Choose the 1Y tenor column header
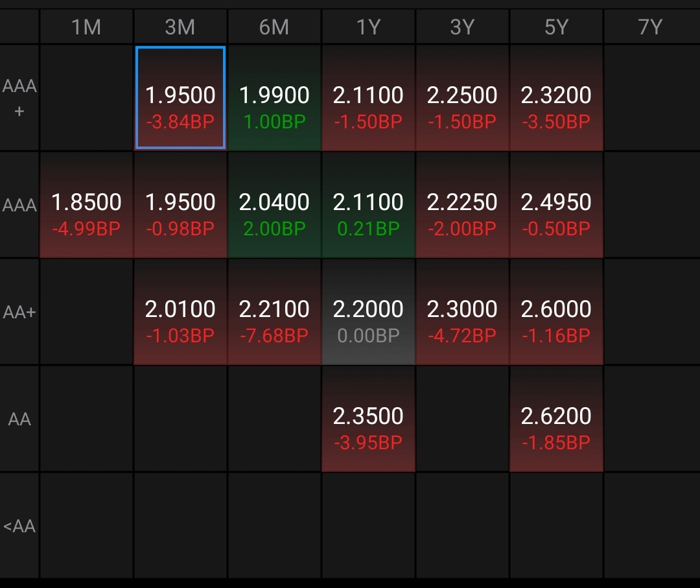Screen dimensions: 700x588 pyautogui.click(x=368, y=27)
